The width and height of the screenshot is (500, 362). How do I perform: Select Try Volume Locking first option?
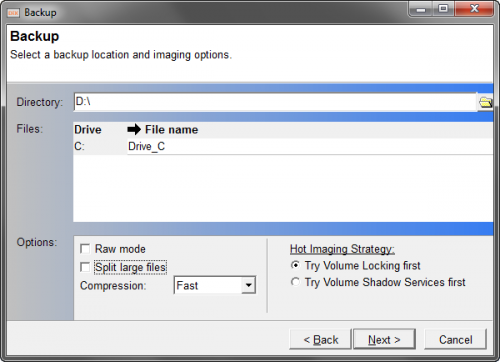click(295, 265)
